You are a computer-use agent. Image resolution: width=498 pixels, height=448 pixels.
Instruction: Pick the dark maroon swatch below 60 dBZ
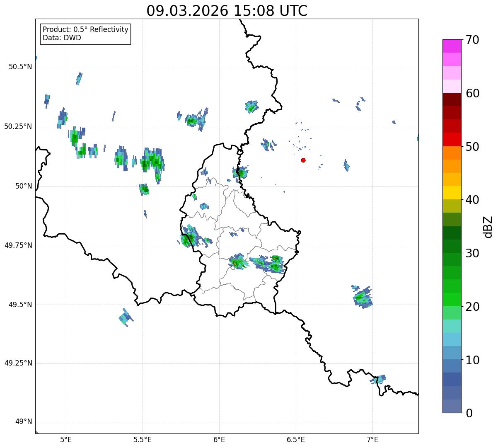click(452, 99)
